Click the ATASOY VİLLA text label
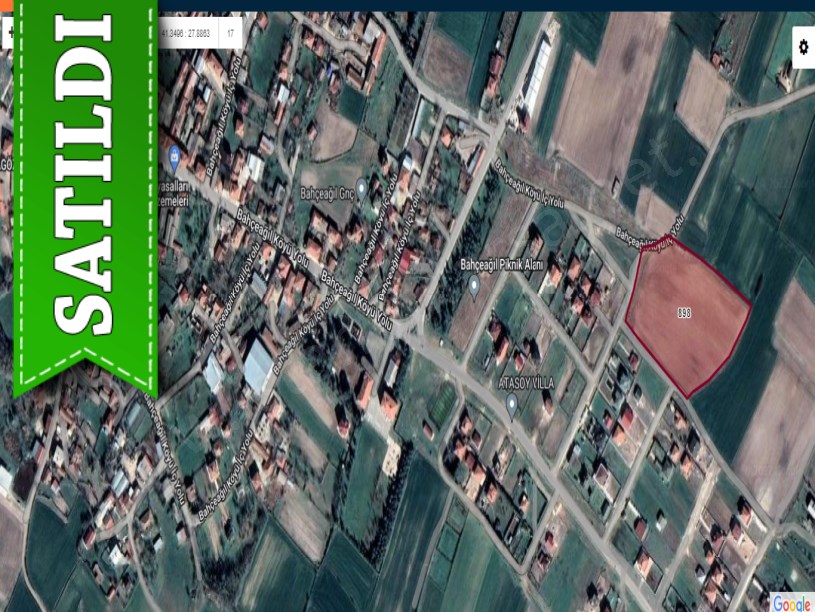 click(x=526, y=383)
